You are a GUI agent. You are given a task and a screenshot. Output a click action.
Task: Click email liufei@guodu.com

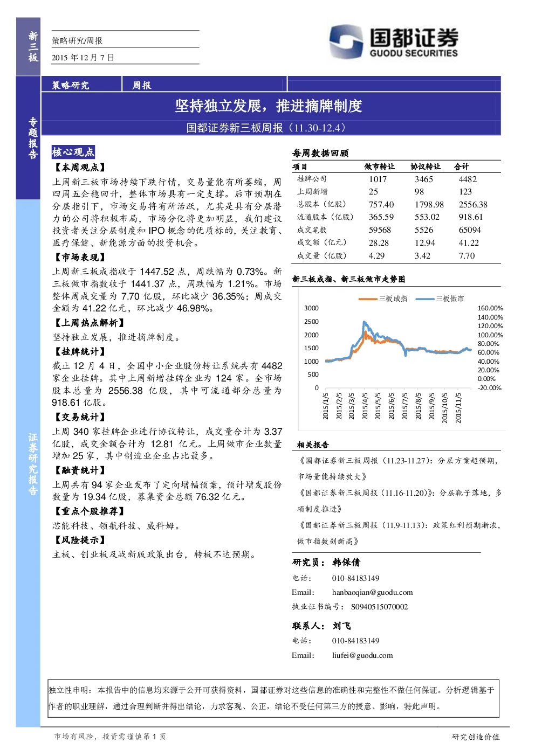pos(362,656)
